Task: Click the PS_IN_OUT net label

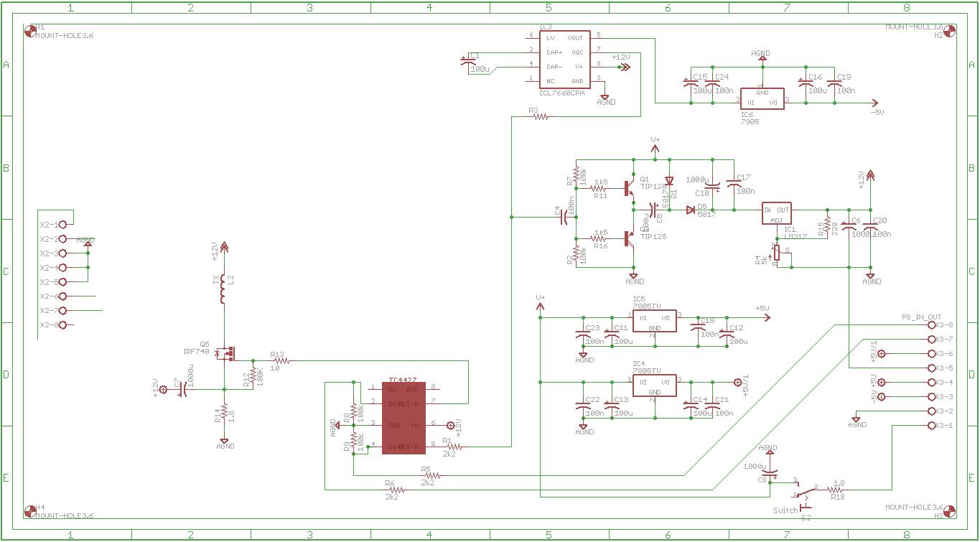Action: (922, 317)
